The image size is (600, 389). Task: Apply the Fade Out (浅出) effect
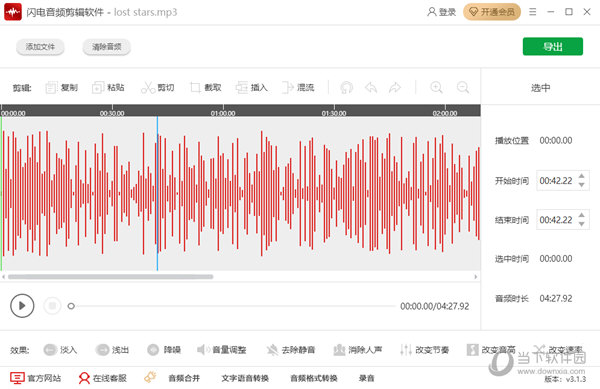click(x=112, y=350)
